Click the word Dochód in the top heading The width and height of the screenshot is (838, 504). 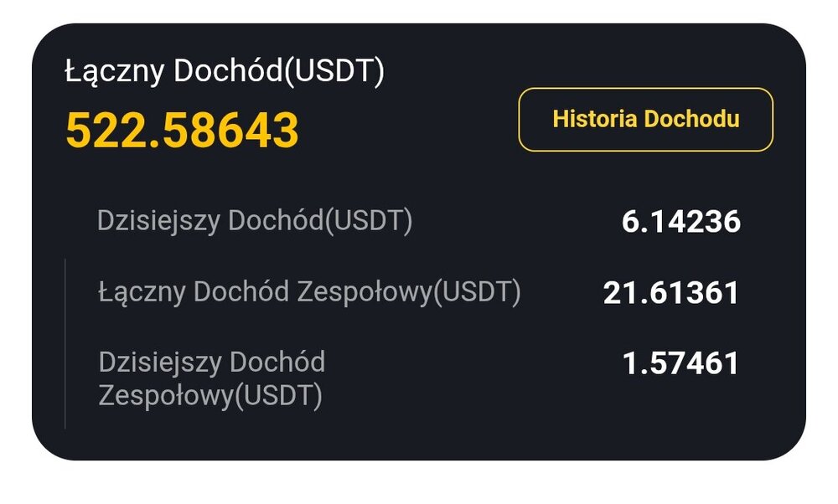click(227, 72)
